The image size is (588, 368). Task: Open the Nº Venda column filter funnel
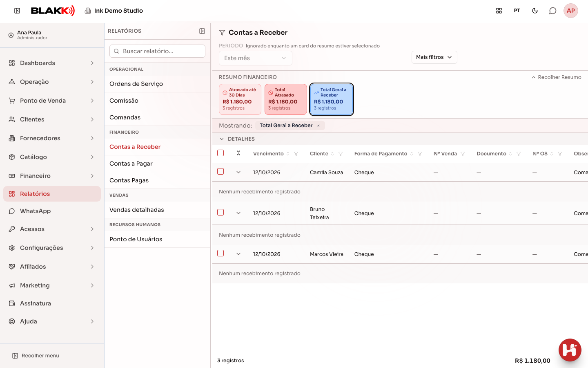click(463, 154)
